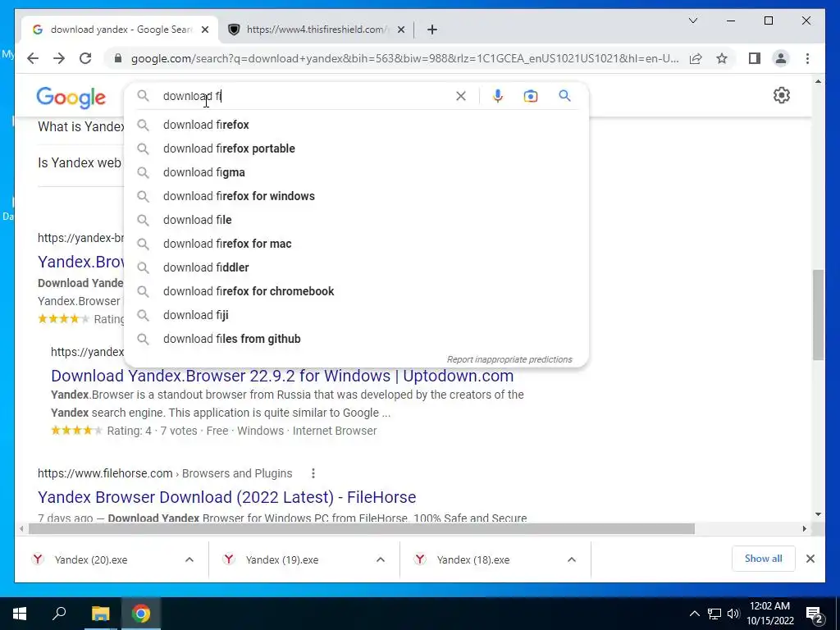Screen dimensions: 840x630
Task: Pick 'download files from github' suggestion
Action: (356, 339)
